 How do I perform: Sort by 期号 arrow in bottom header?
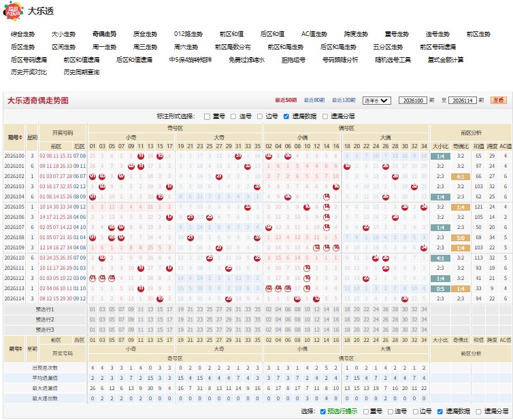[x=21, y=349]
